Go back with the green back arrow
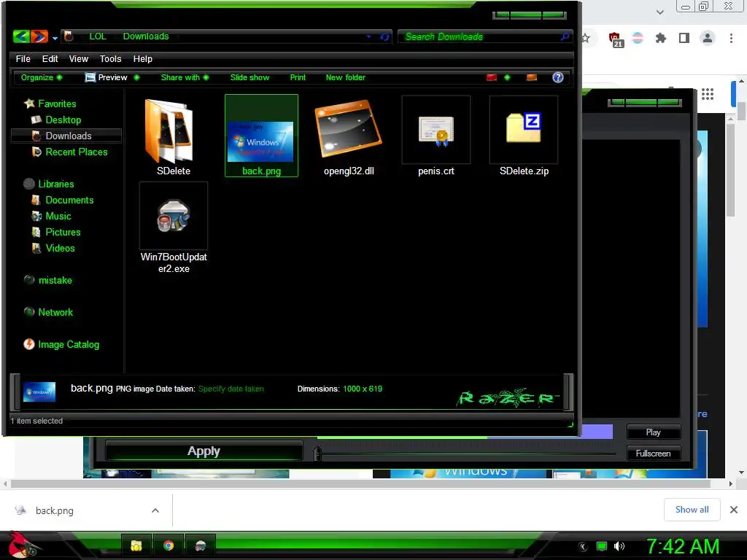 click(x=21, y=36)
